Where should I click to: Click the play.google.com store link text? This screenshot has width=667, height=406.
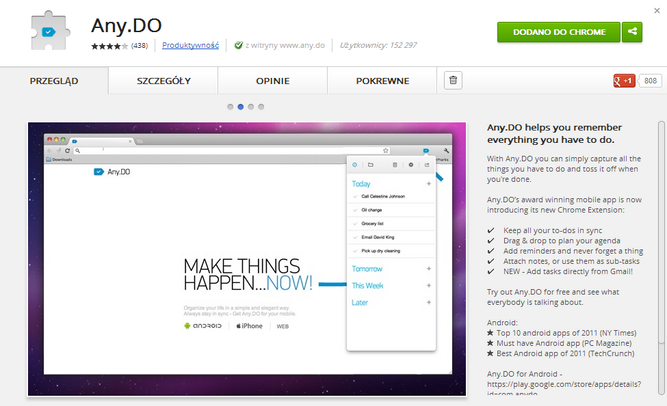(x=564, y=384)
